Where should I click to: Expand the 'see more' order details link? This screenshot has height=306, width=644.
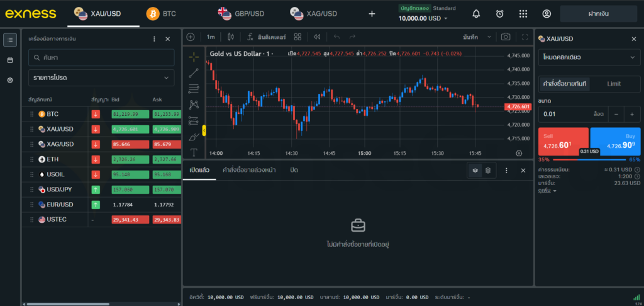pyautogui.click(x=547, y=191)
